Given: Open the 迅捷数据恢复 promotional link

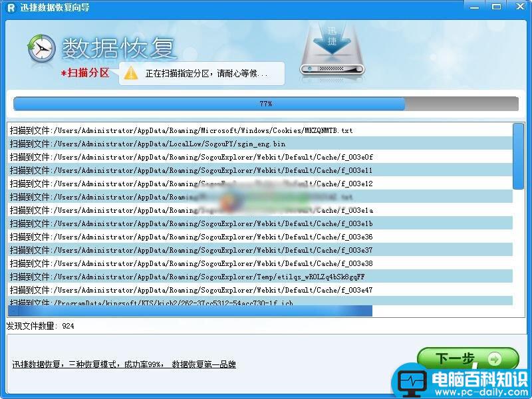Looking at the screenshot, I should 124,364.
